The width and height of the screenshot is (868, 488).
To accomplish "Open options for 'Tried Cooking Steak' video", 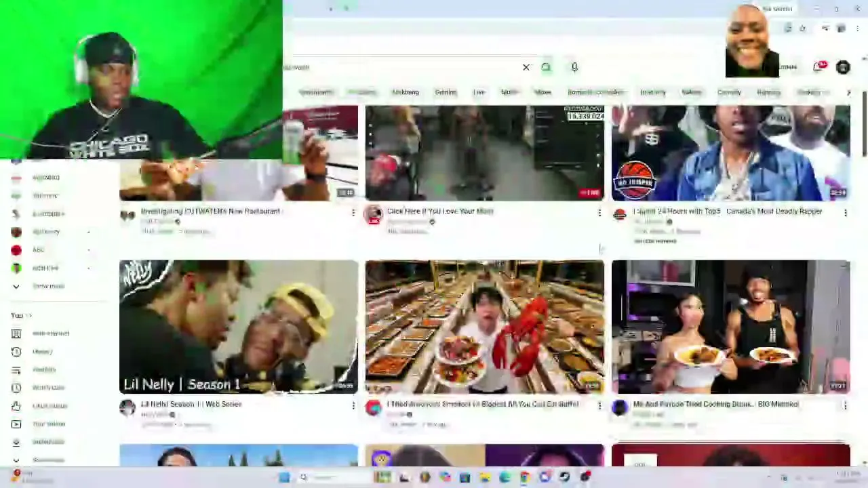I will click(x=846, y=405).
